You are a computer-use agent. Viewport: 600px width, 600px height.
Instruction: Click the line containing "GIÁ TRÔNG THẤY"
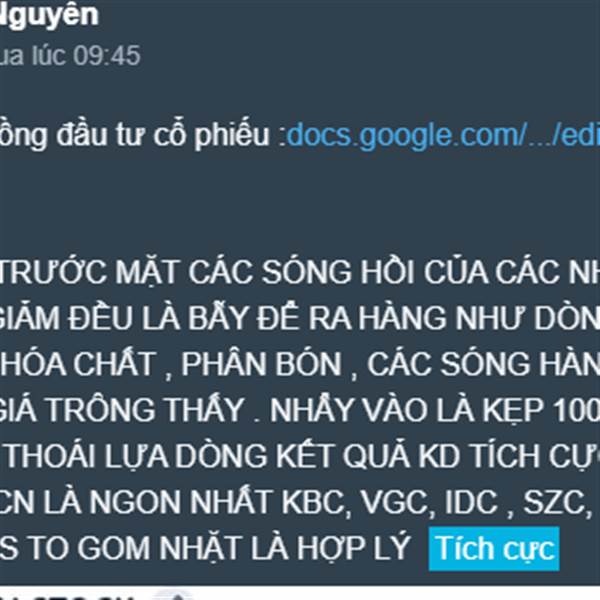[300, 409]
